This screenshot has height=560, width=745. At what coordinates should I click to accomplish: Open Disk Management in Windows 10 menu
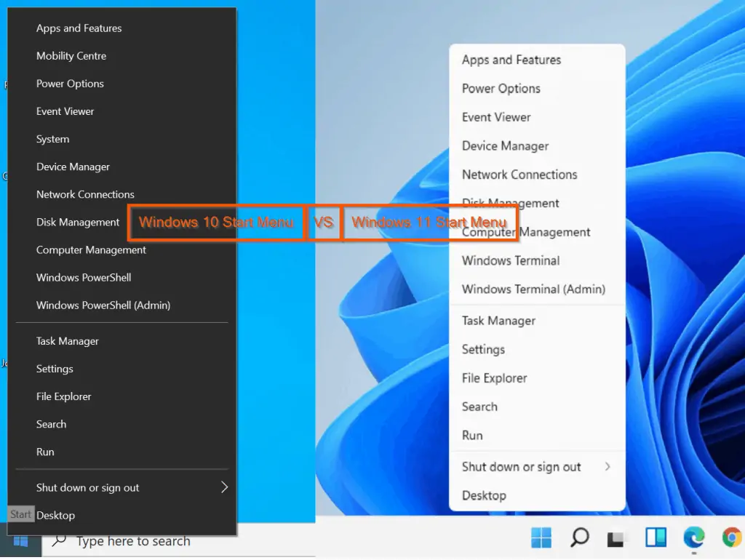[x=78, y=222]
